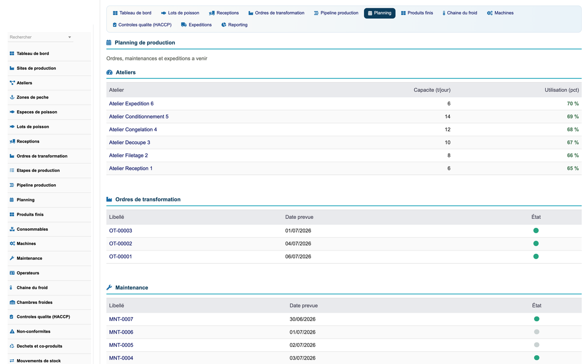The width and height of the screenshot is (588, 364).
Task: Click Etapes de production list icon
Action: [x=12, y=170]
